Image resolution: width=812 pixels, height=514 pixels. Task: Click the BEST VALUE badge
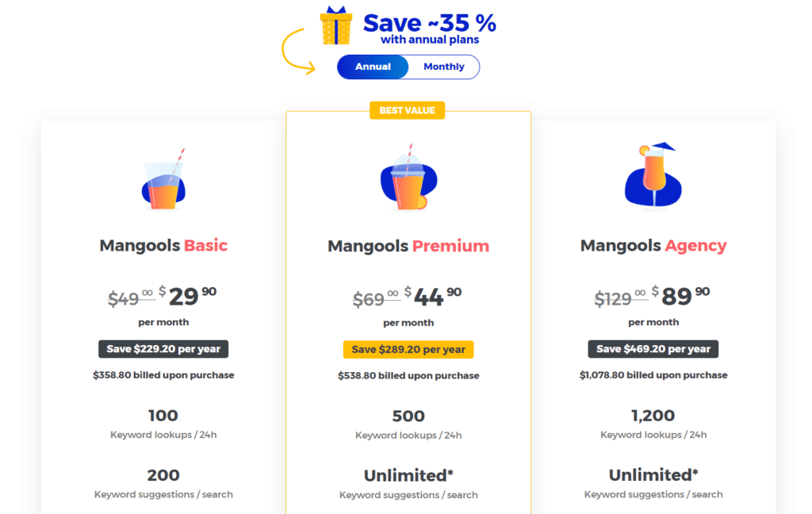coord(407,110)
